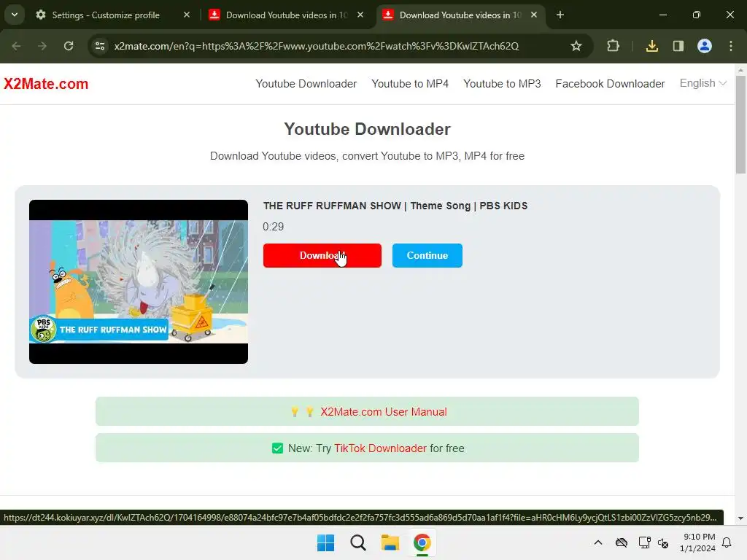Viewport: 747px width, 560px height.
Task: Close the active Download Youtube videos tab
Action: 534,15
